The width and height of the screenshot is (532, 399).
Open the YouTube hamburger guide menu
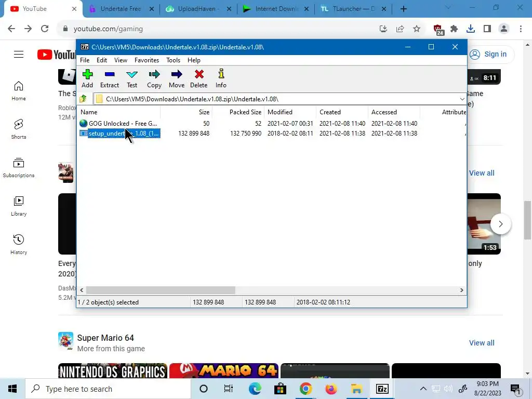click(19, 54)
